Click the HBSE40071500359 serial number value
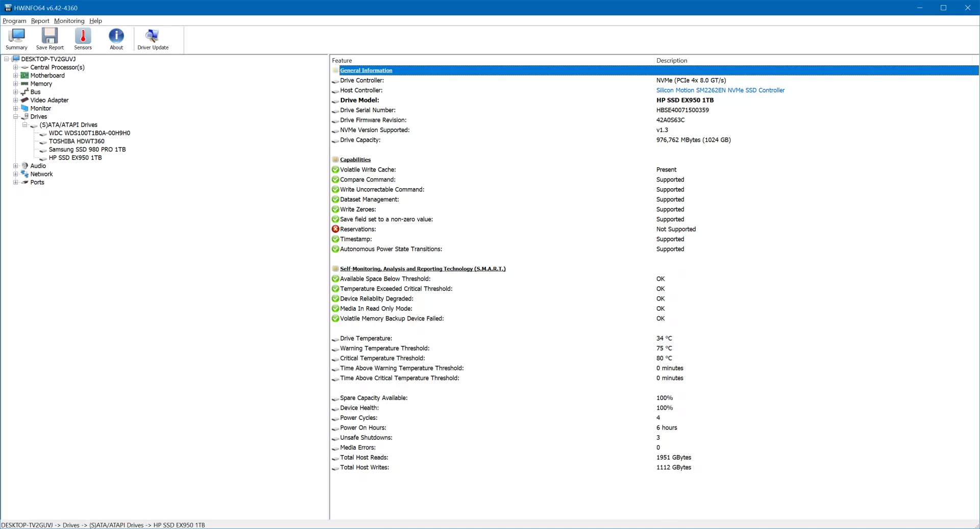The width and height of the screenshot is (980, 529). click(682, 110)
